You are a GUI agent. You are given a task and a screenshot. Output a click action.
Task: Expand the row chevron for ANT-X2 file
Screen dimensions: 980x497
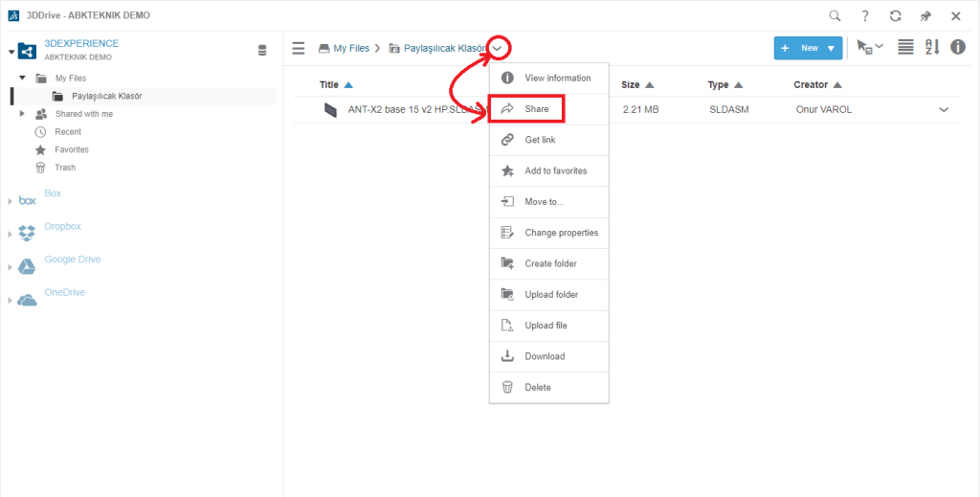tap(944, 110)
